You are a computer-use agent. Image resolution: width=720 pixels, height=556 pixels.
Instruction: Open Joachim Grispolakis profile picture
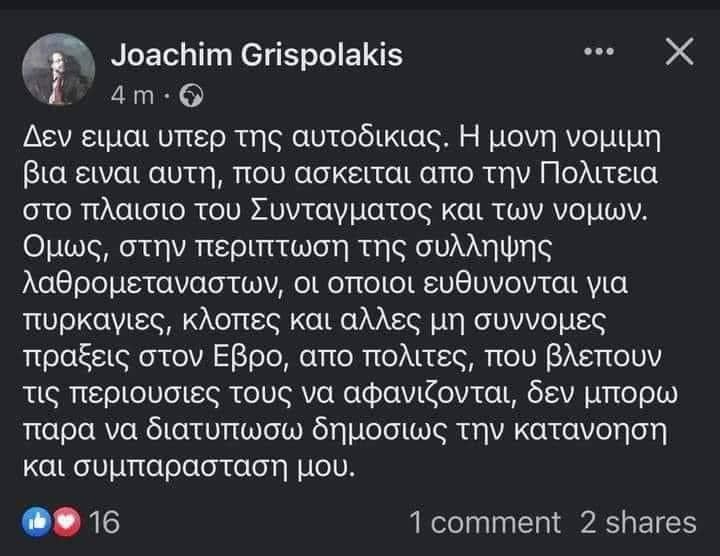[61, 71]
